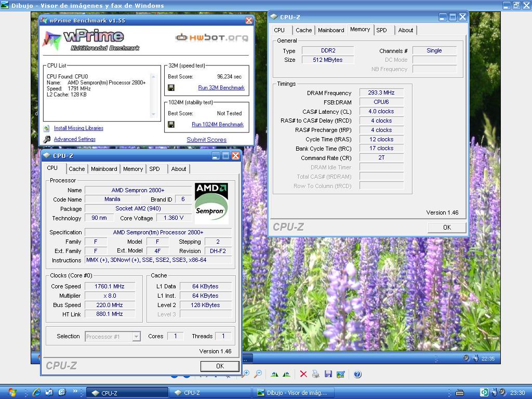Click the HT Link value 880.1 MHz
532x399 pixels.
(x=110, y=314)
